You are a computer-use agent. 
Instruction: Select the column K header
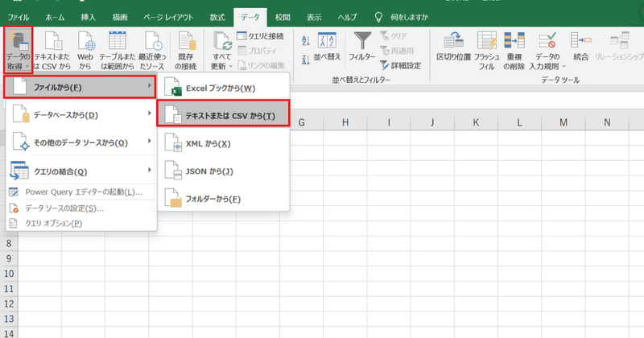pyautogui.click(x=476, y=122)
